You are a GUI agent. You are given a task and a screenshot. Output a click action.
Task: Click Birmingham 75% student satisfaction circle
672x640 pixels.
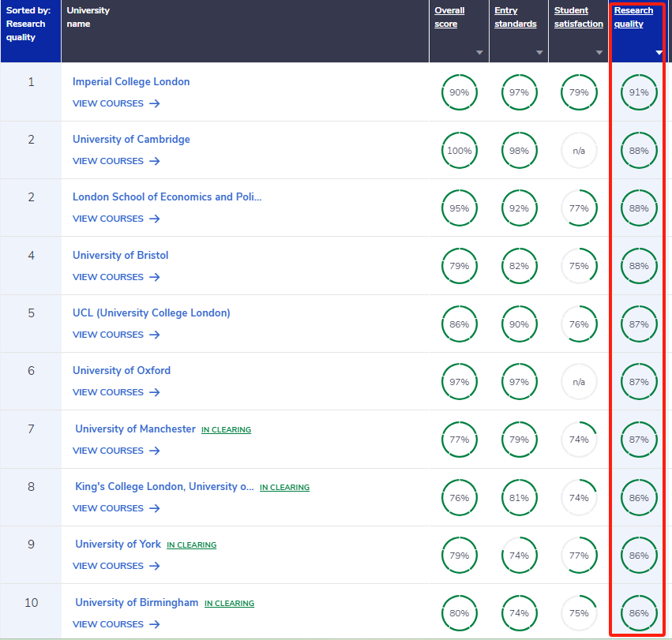(579, 613)
